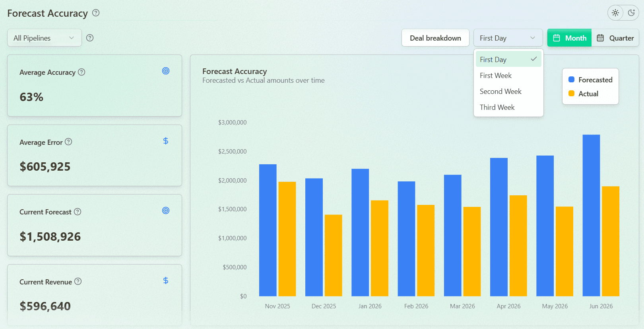Click the dollar icon on Average Error card
The height and width of the screenshot is (329, 644).
click(x=166, y=141)
